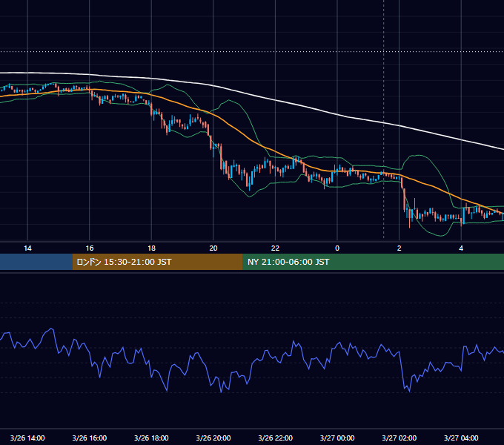Click the blue session bar before London
The height and width of the screenshot is (445, 504).
click(x=36, y=262)
